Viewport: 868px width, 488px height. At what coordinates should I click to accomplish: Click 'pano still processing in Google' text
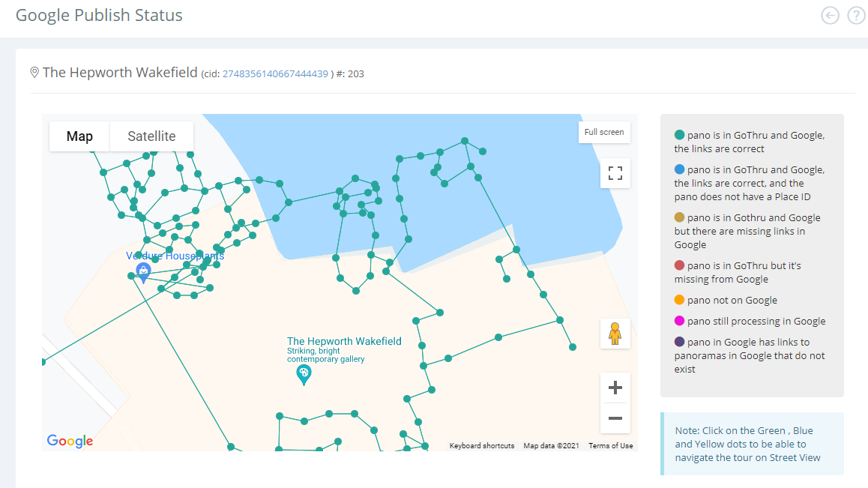pos(756,322)
